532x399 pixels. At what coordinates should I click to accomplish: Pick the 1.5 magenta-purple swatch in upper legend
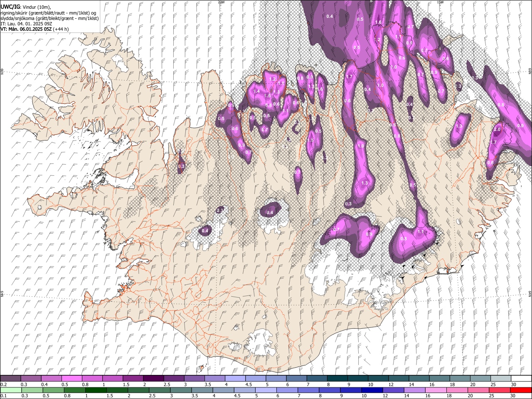point(133,378)
